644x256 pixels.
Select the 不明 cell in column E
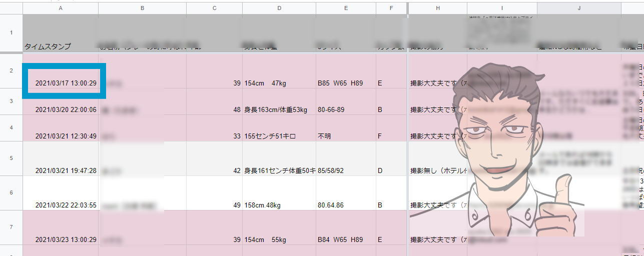tap(345, 136)
